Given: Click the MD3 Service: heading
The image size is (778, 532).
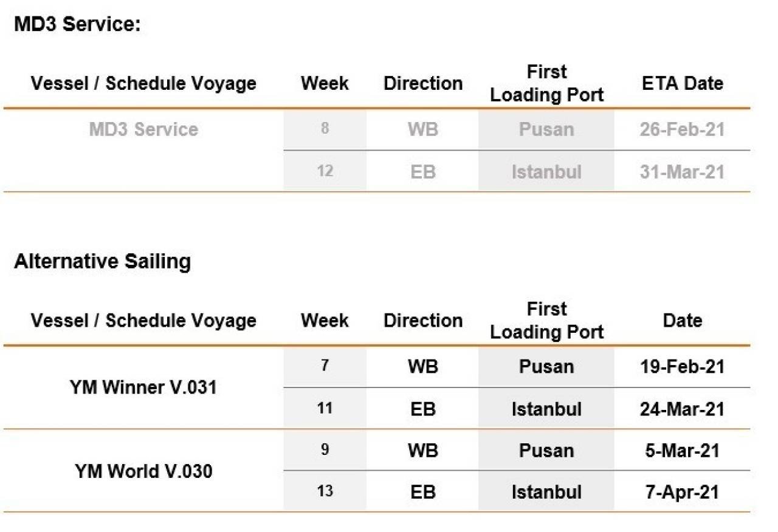Looking at the screenshot, I should (x=77, y=25).
